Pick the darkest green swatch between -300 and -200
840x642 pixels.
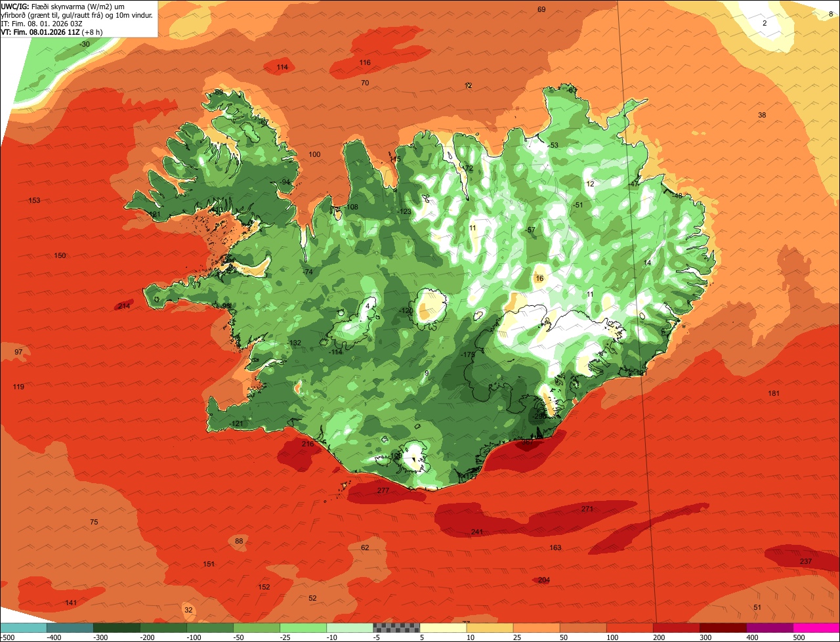coord(116,628)
